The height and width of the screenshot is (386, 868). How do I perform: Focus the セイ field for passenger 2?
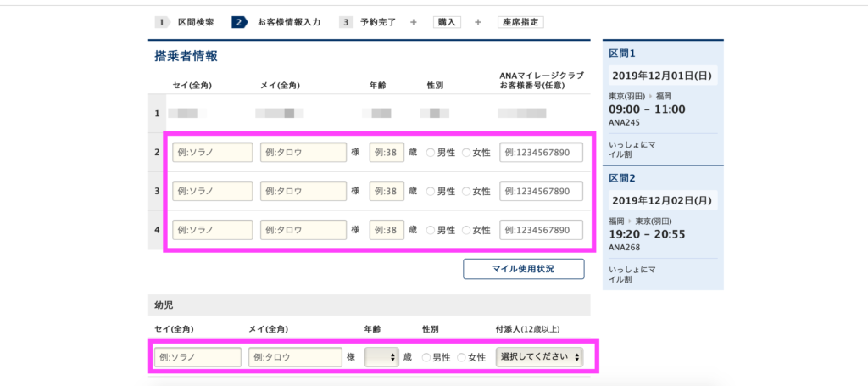point(213,153)
